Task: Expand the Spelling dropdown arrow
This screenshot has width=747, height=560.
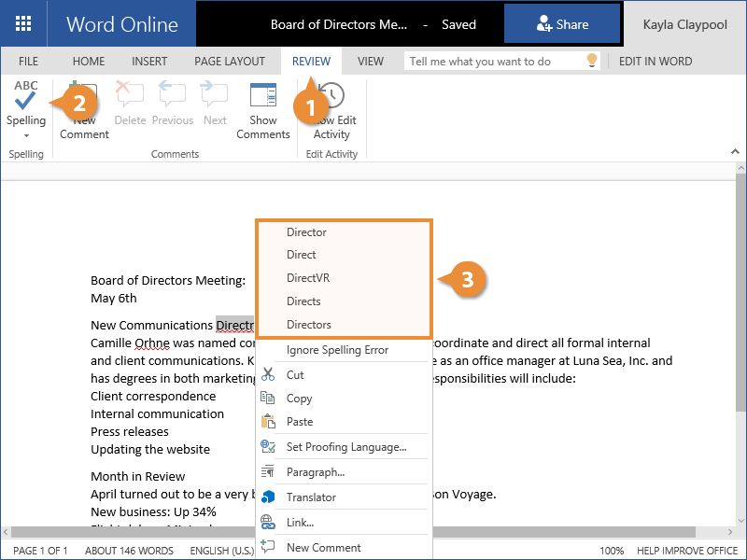Action: click(26, 136)
